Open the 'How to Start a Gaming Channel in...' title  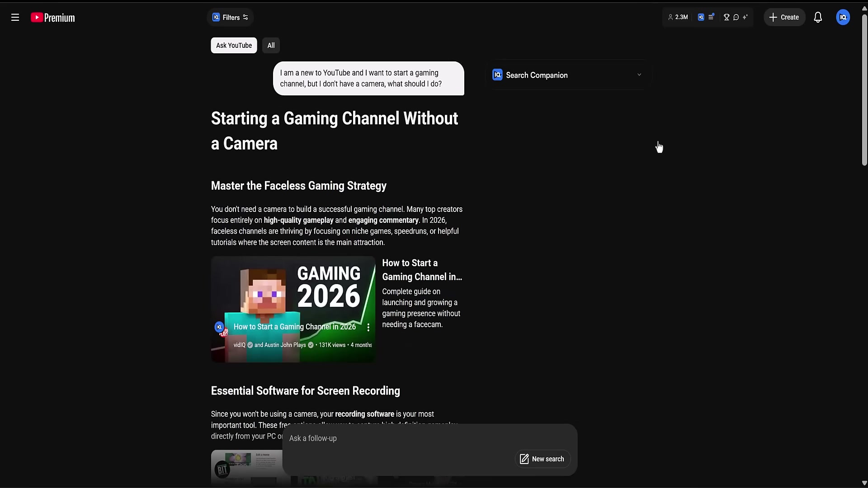click(x=422, y=270)
